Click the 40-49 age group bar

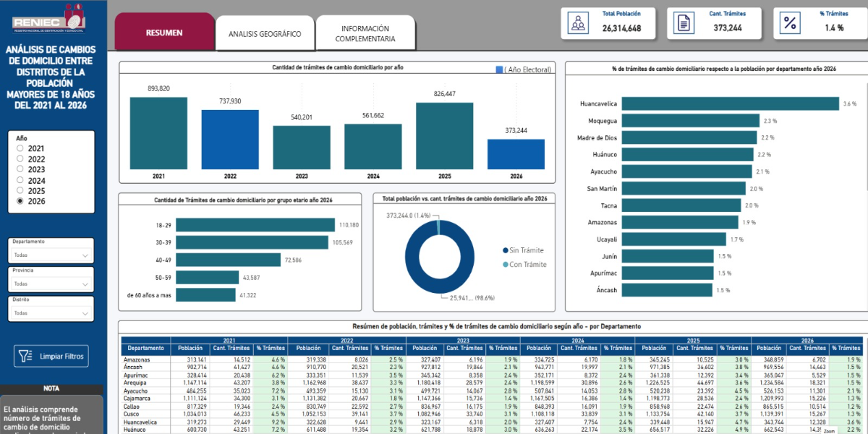[x=229, y=260]
